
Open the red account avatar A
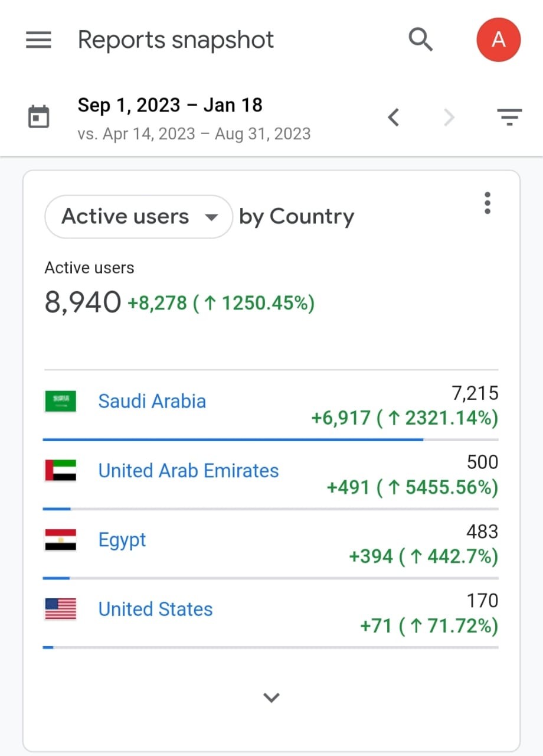[x=499, y=40]
